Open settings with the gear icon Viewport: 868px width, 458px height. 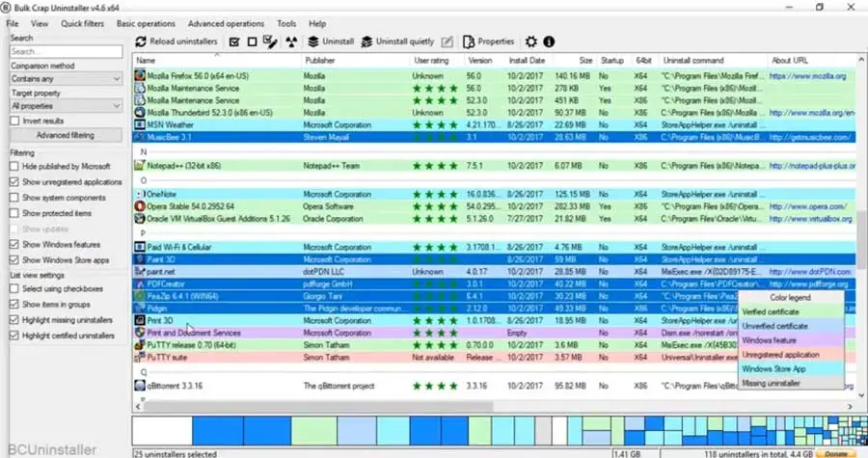(530, 41)
